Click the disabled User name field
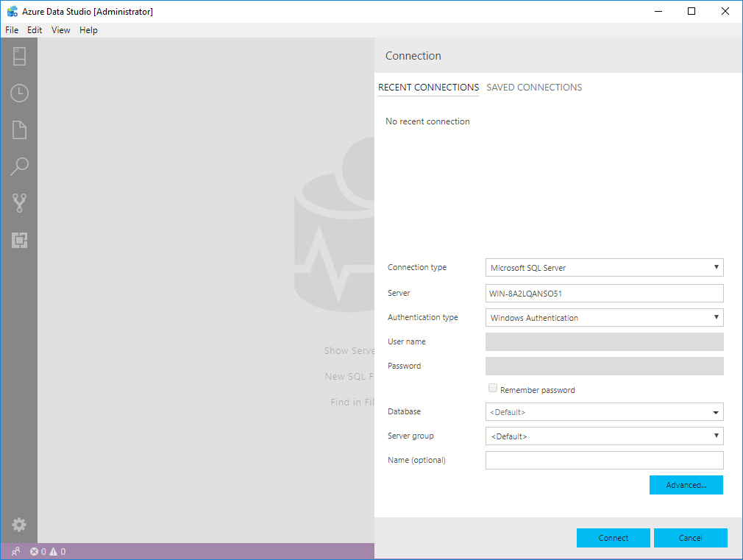 [604, 342]
